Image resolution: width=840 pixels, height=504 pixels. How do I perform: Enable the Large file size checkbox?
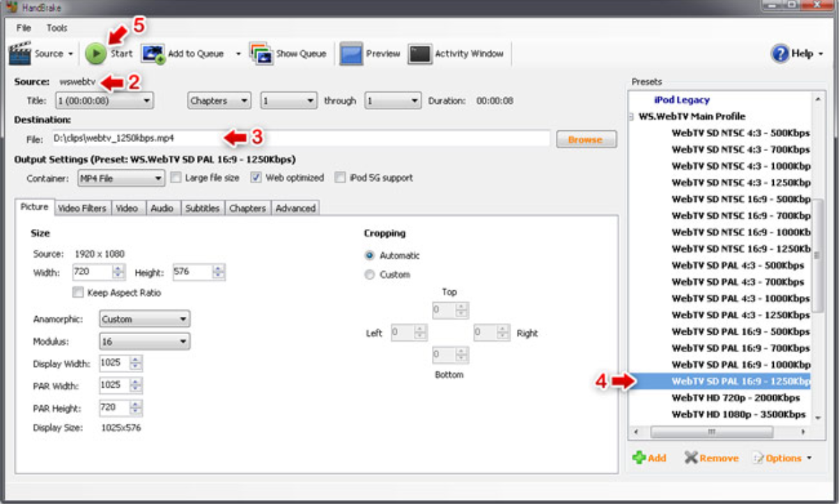[x=176, y=178]
